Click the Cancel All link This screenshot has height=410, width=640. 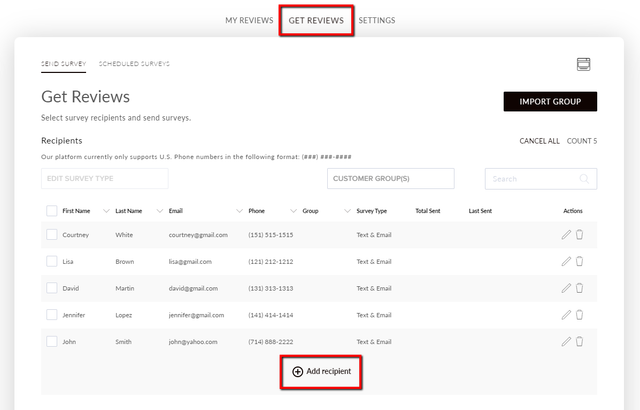coord(539,141)
